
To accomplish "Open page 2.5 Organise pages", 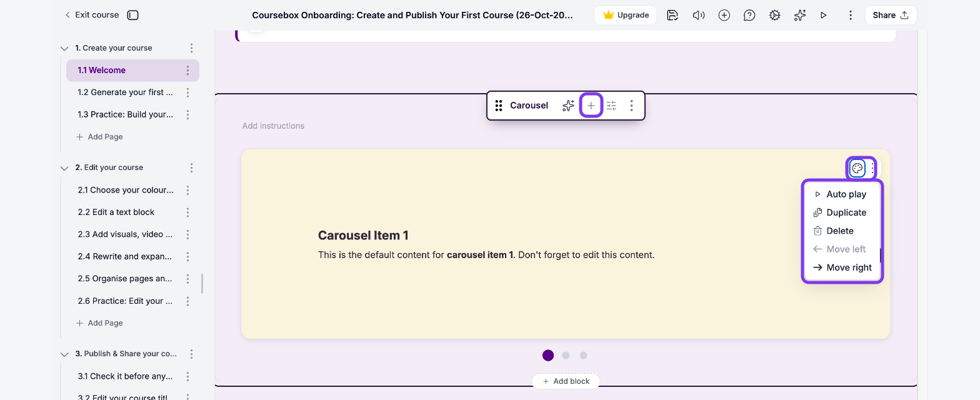I will (125, 279).
